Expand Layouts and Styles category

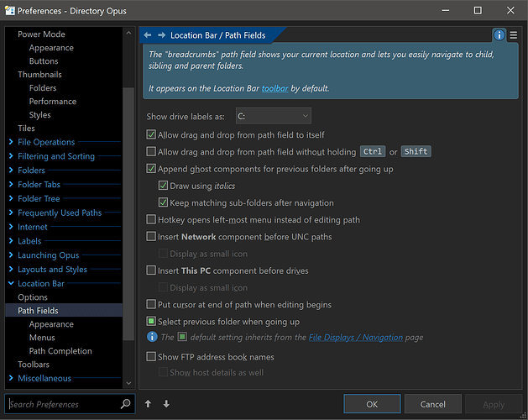click(x=11, y=270)
